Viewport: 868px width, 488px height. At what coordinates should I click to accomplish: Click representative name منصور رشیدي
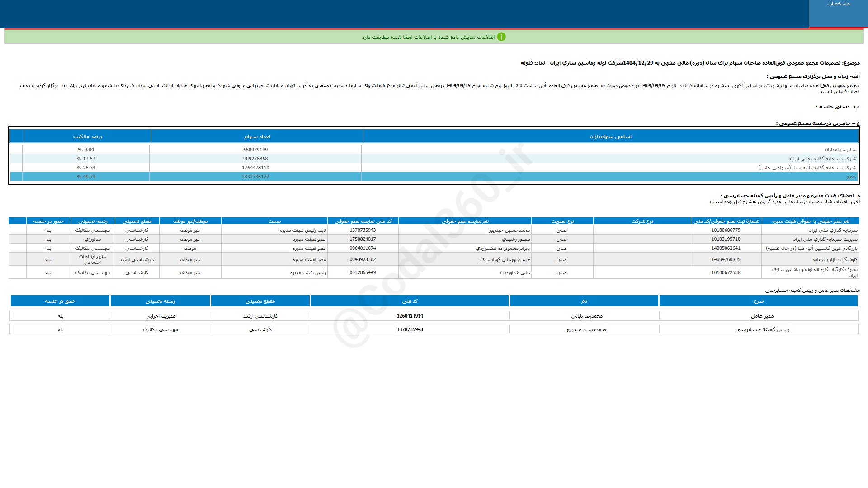515,239
